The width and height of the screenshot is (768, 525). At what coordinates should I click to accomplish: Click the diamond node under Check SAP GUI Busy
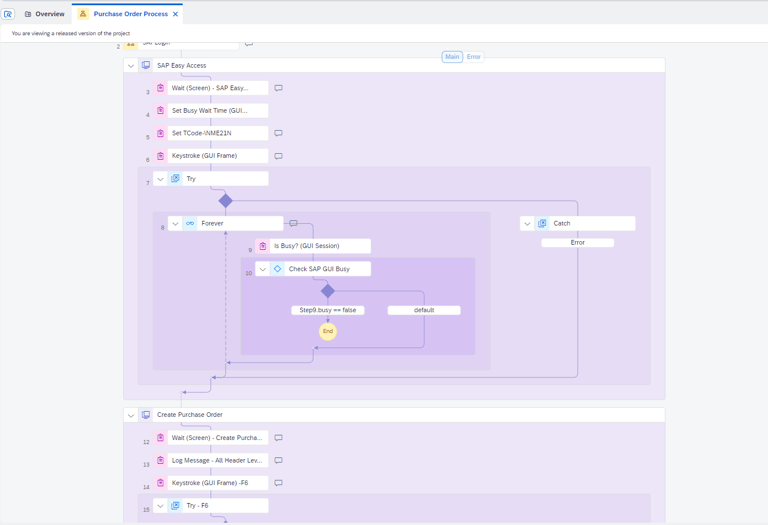pos(328,291)
